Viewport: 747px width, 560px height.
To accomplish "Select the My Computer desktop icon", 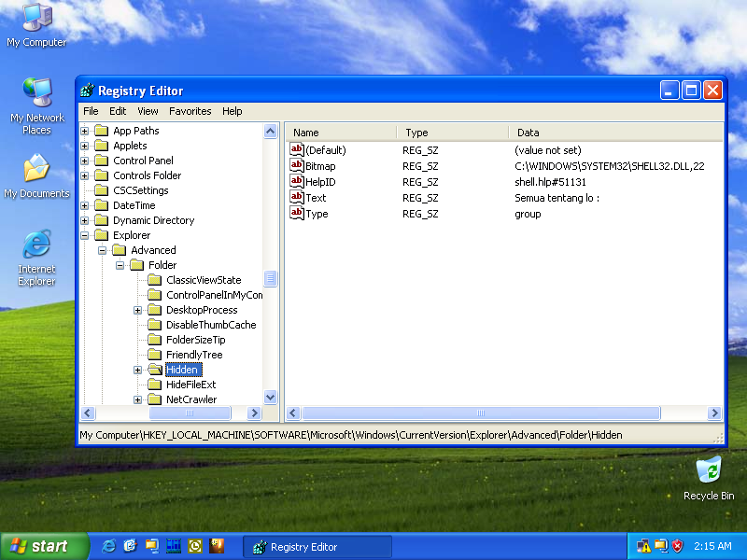I will 36,19.
